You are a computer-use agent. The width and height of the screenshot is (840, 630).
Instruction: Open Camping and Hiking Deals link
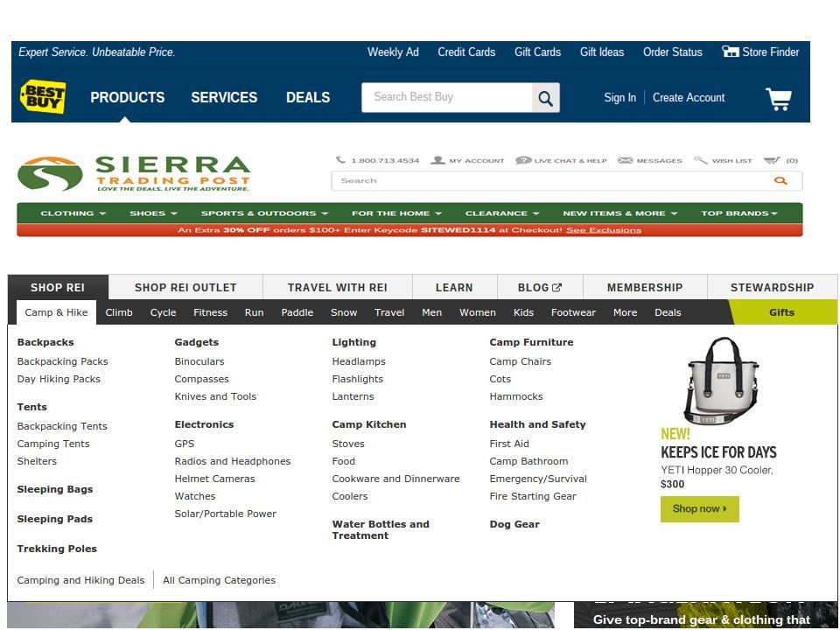[x=80, y=580]
